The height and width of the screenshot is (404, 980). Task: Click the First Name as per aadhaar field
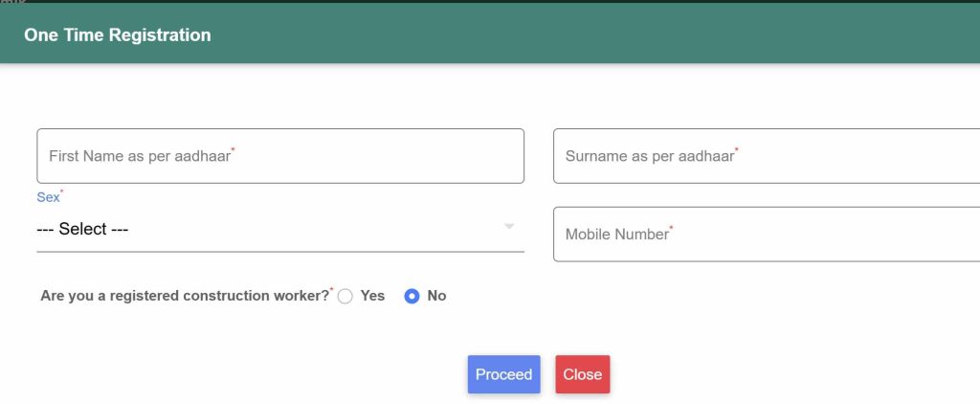point(279,156)
